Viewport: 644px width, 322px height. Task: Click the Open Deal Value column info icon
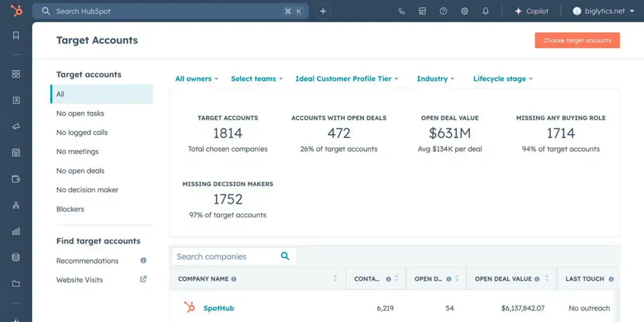tap(537, 279)
